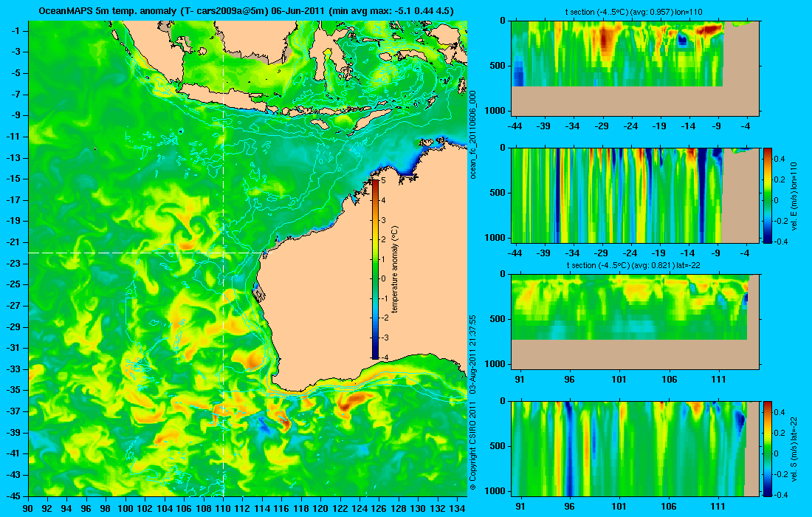Select the '03-Aug-2011 21:37:55' timestamp
812x517 pixels.
472,355
